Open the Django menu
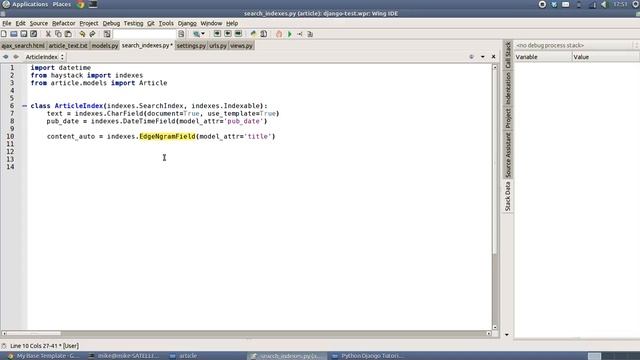Screen dimensions: 640x360 (187, 23)
